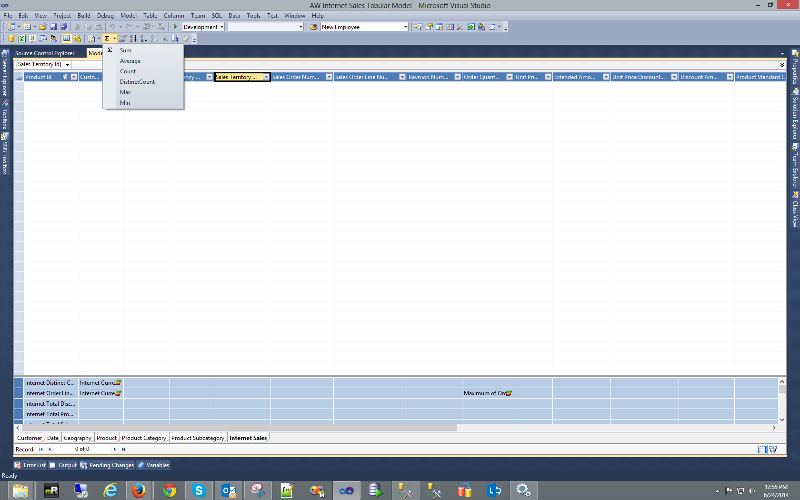This screenshot has width=800, height=500.
Task: Open the Column menu
Action: tap(173, 16)
